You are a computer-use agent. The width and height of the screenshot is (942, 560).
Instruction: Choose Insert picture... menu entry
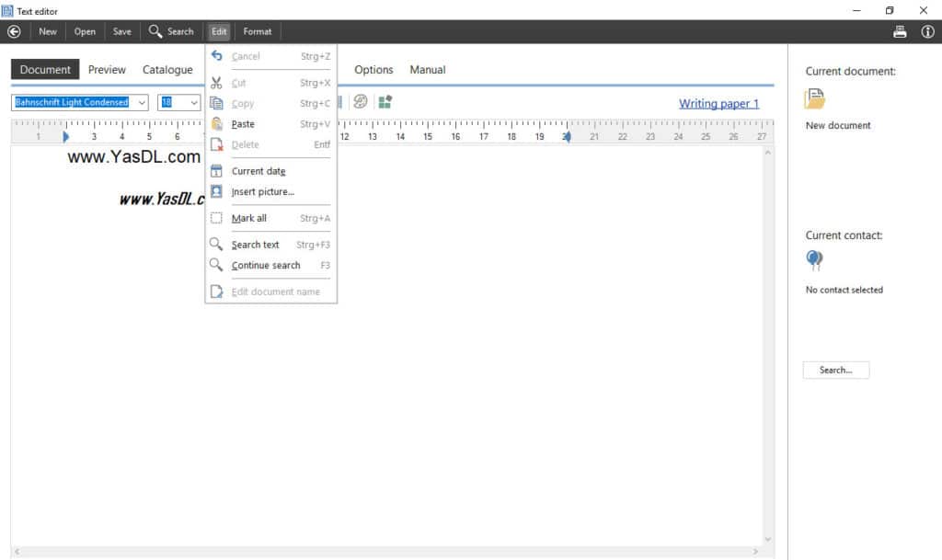(271, 191)
